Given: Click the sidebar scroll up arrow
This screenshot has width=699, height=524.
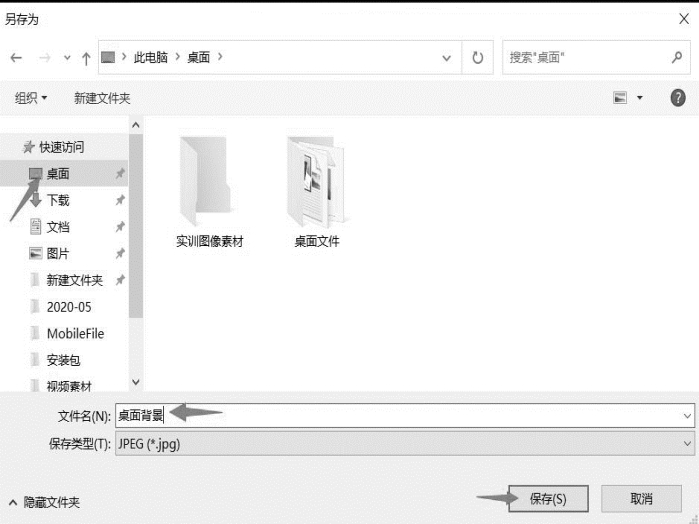Looking at the screenshot, I should point(136,125).
